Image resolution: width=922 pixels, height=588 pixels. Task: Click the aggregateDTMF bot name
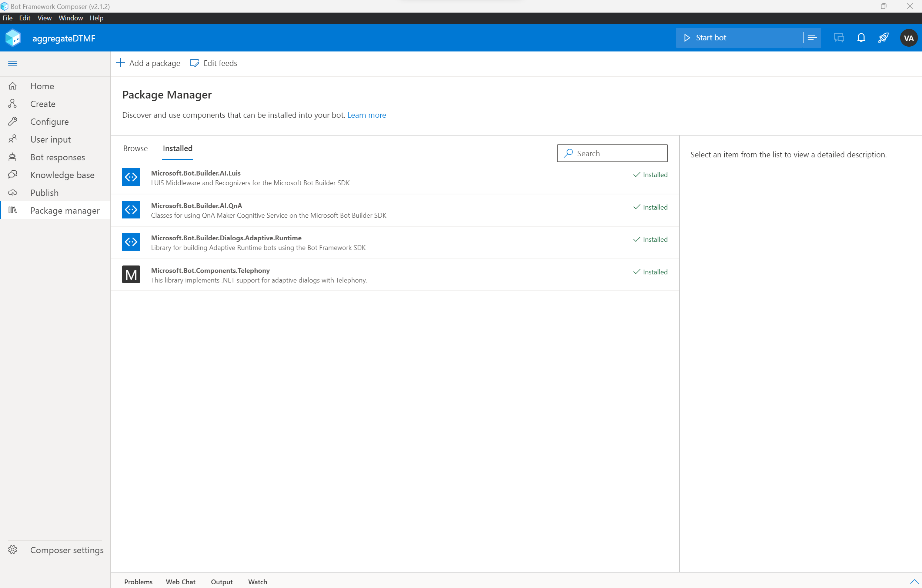point(64,38)
